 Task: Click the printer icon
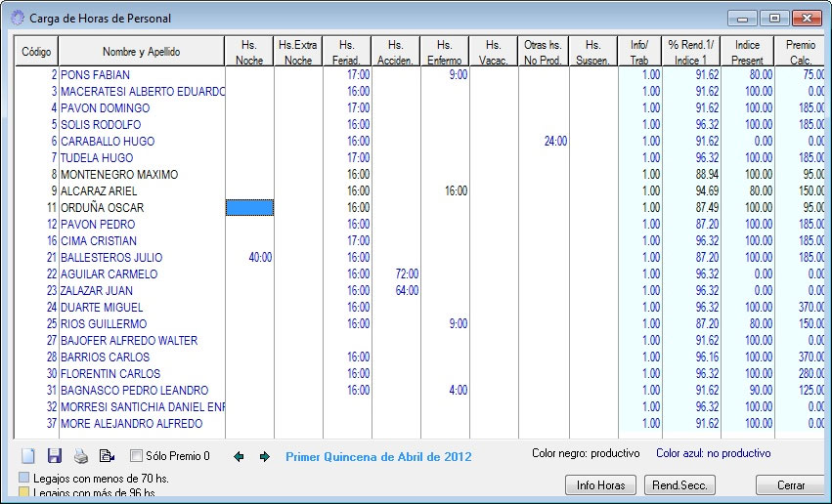click(x=81, y=456)
